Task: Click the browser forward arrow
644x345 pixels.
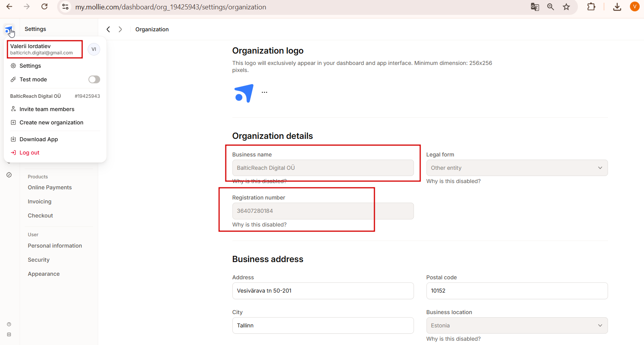Action: point(27,7)
